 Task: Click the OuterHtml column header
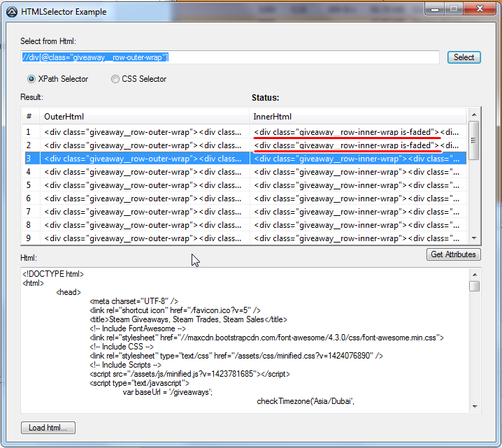145,117
